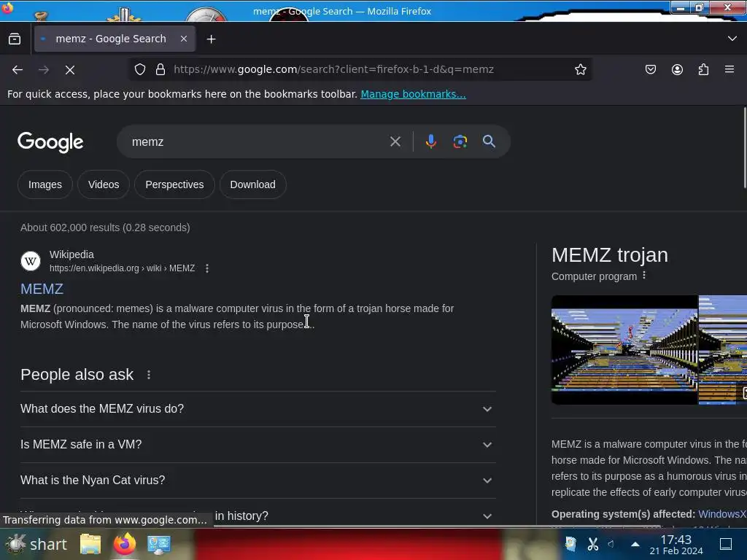The height and width of the screenshot is (560, 747).
Task: Clear the Google search box text
Action: point(395,141)
